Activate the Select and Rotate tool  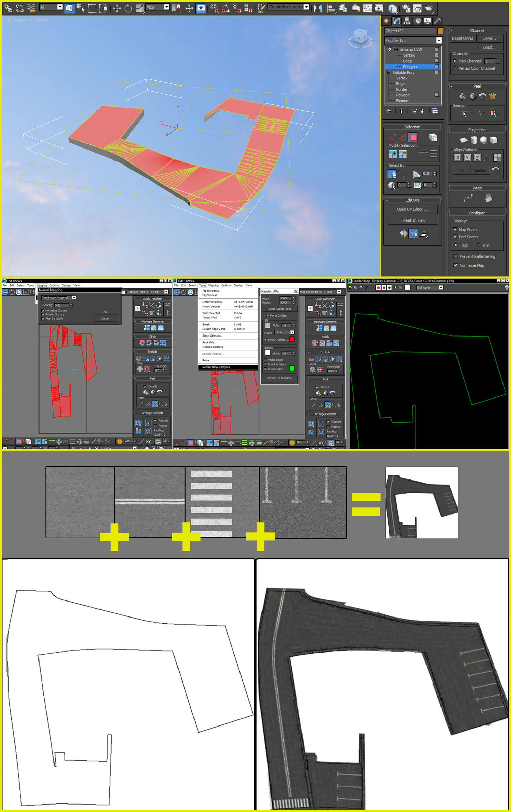(128, 8)
